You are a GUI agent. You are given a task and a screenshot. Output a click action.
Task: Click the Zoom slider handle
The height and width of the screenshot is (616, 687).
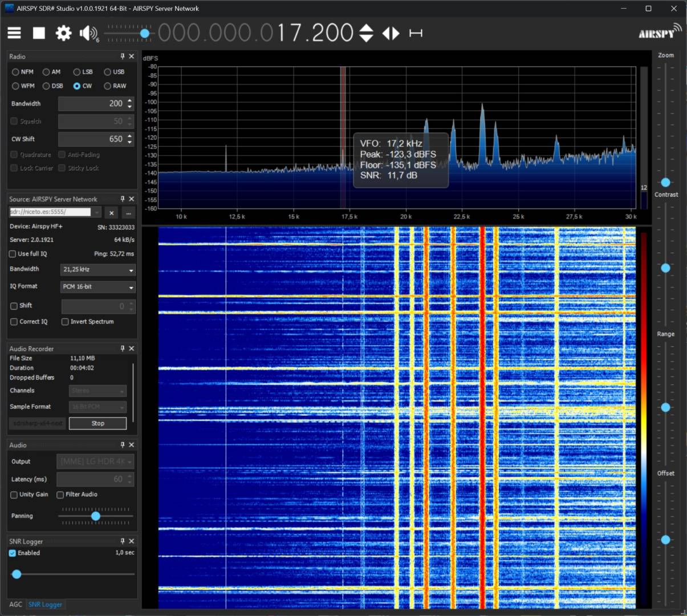[665, 183]
